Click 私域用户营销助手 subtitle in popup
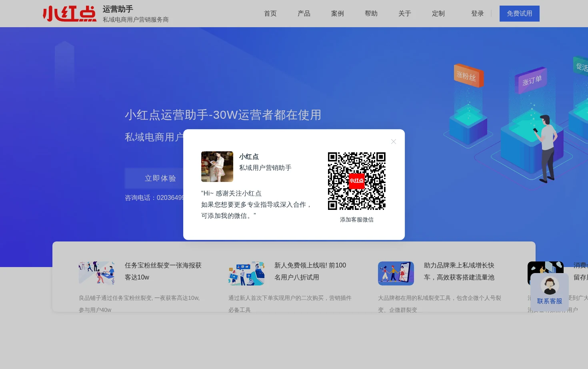 [265, 168]
